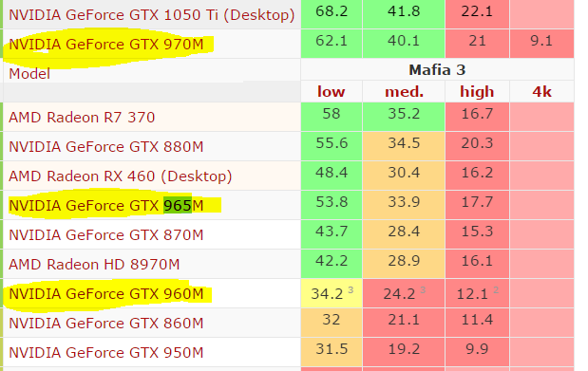
Task: Click the Model column header
Action: coord(29,74)
